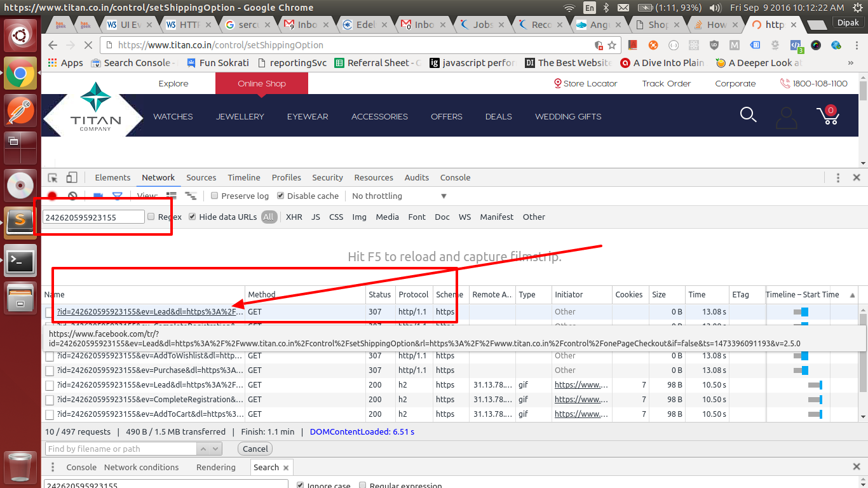Select the All filter pill
Screen dimensions: 868x488
(x=269, y=217)
